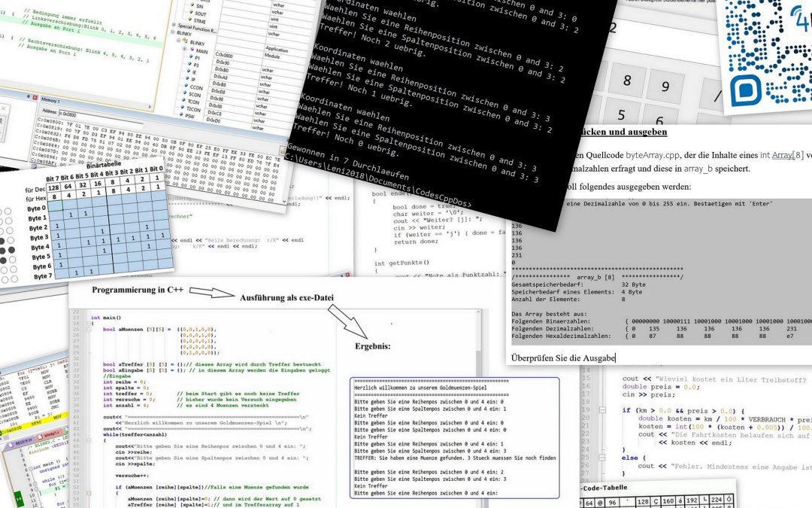Click the 9 key on calculator
Screen dimensions: 812x508
pos(665,86)
